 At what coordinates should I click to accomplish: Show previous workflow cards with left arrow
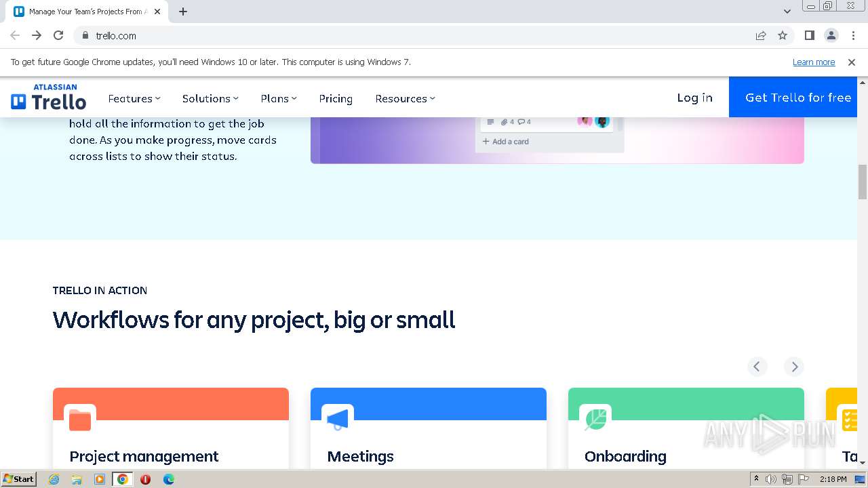757,367
